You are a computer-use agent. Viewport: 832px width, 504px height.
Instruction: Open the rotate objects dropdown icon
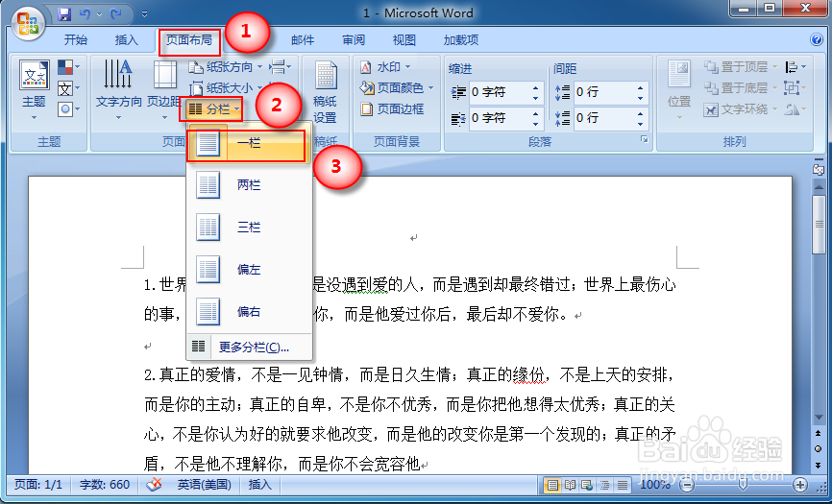795,109
